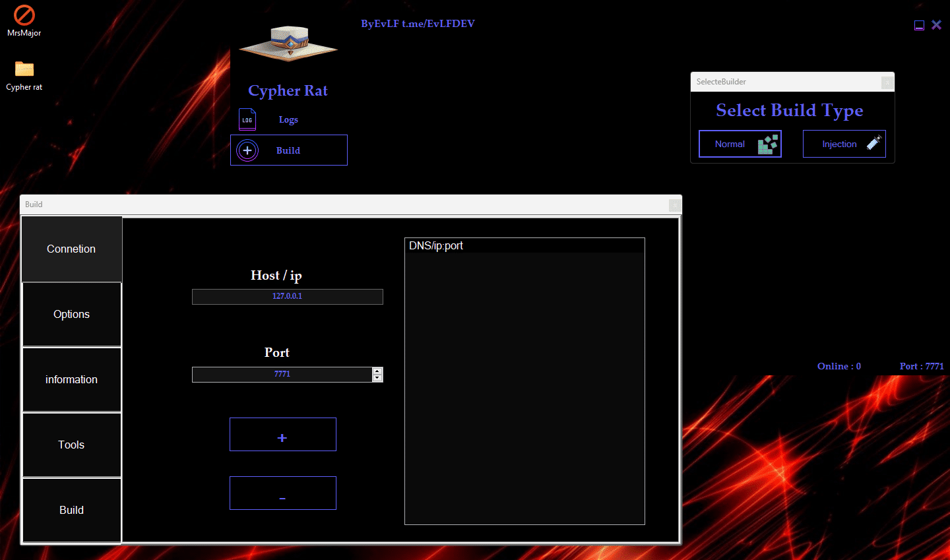Open the Logs section label
Image resolution: width=950 pixels, height=560 pixels.
tap(288, 119)
